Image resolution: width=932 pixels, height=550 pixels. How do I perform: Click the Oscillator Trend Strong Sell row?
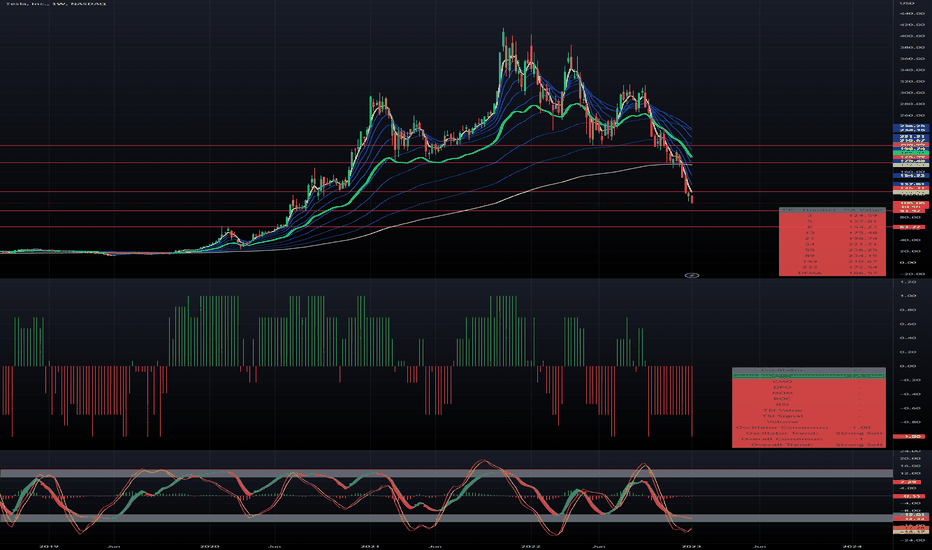(x=809, y=433)
